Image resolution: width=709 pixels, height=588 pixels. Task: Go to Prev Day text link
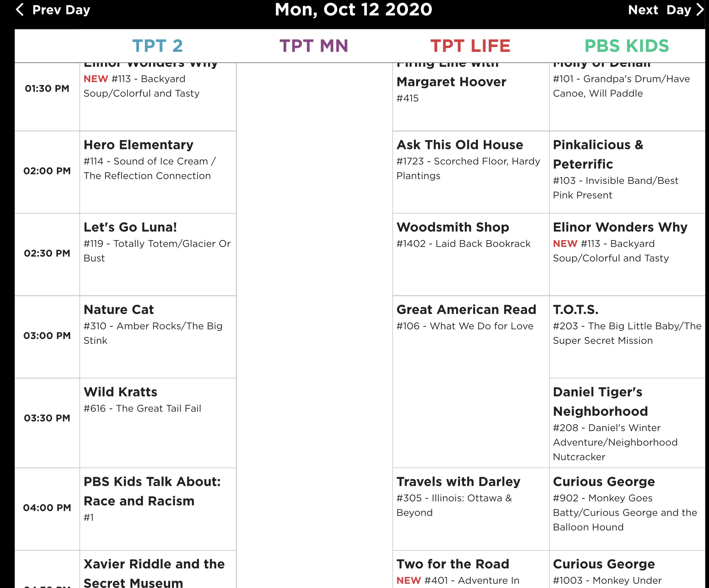(x=61, y=10)
